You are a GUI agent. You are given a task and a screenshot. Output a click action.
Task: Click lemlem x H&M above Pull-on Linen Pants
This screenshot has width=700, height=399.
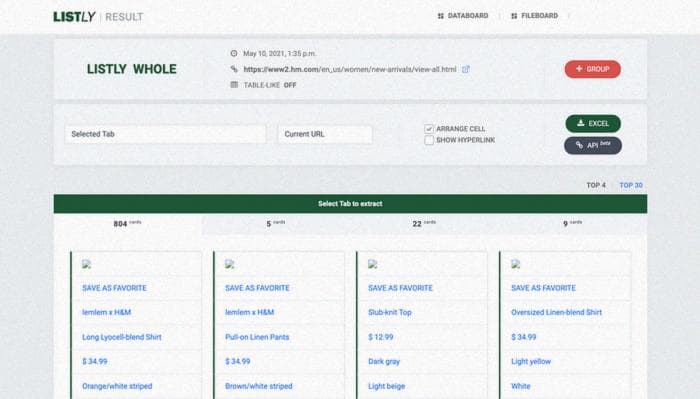(x=250, y=312)
